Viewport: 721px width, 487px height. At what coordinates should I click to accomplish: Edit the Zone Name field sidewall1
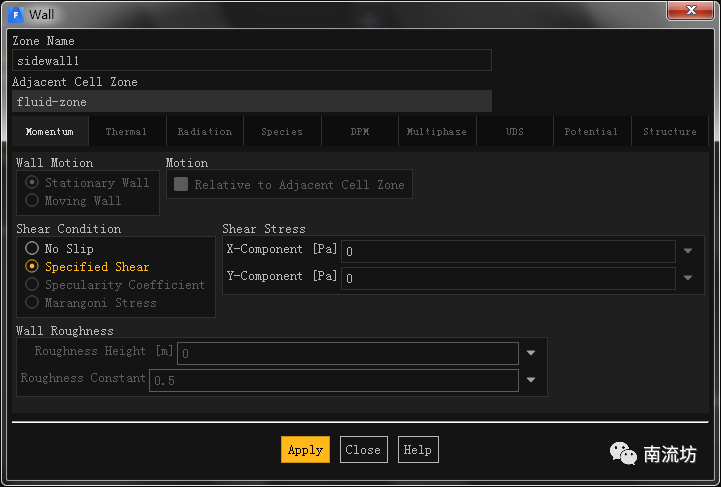[252, 60]
